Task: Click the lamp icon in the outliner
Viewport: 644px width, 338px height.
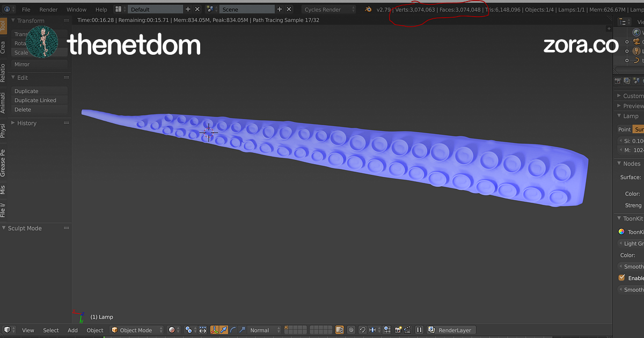Action: (636, 51)
